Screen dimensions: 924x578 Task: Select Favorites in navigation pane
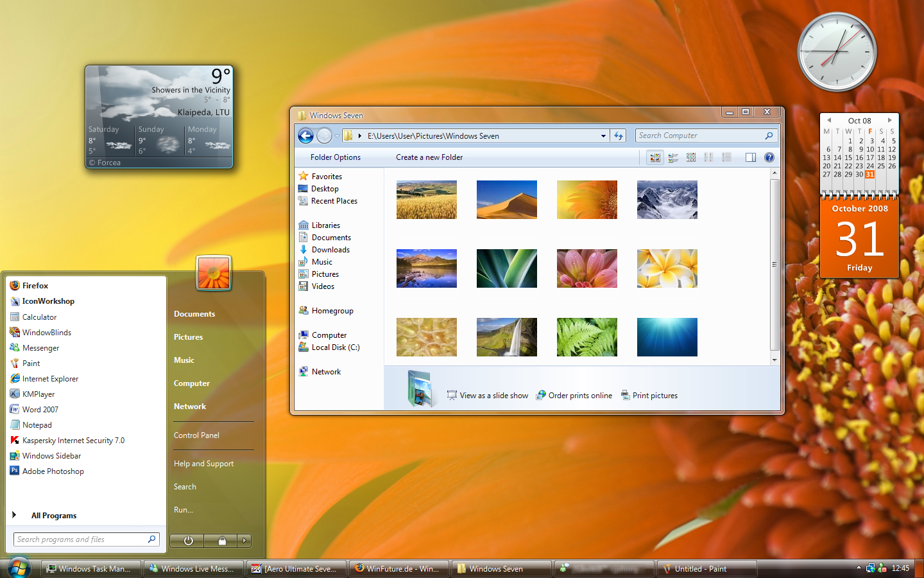point(320,177)
